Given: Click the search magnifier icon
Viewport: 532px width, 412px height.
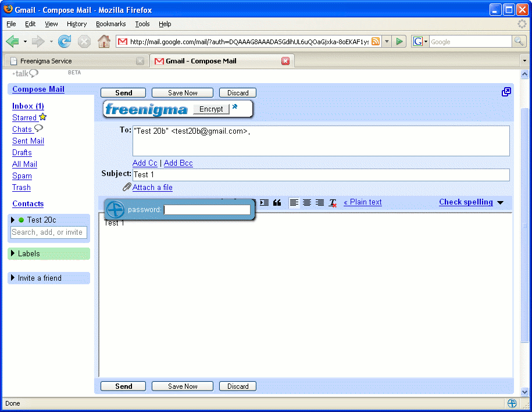Looking at the screenshot, I should coord(519,41).
